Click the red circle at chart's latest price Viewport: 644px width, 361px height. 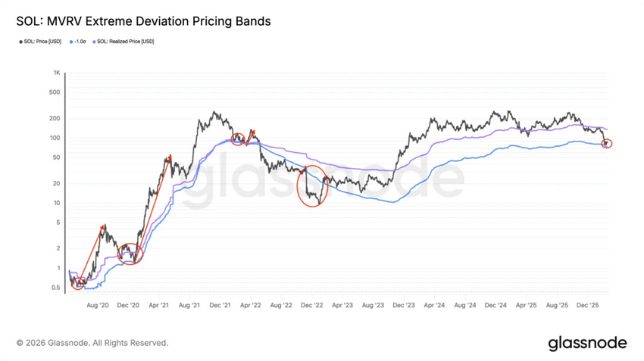point(607,143)
